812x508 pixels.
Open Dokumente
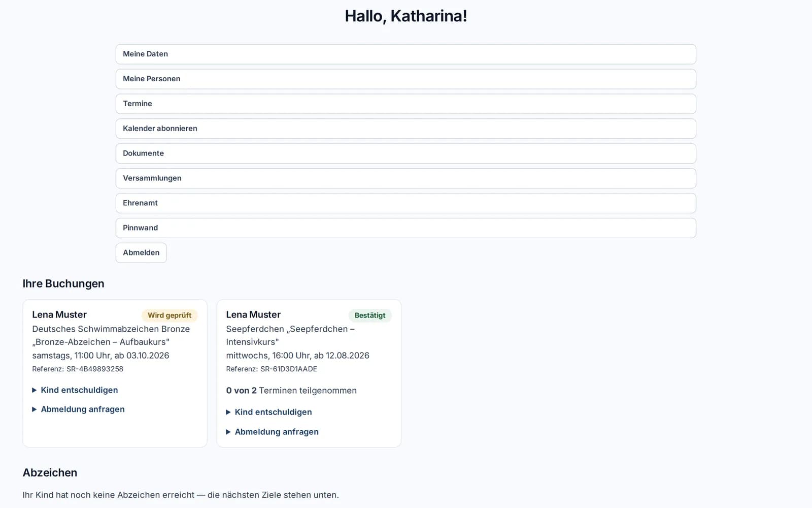pos(406,153)
